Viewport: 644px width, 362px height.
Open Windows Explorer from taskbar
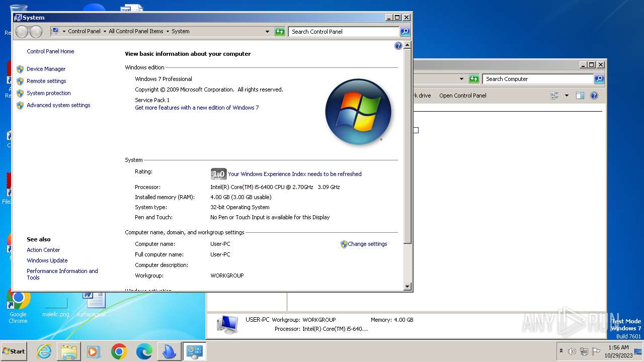point(69,351)
